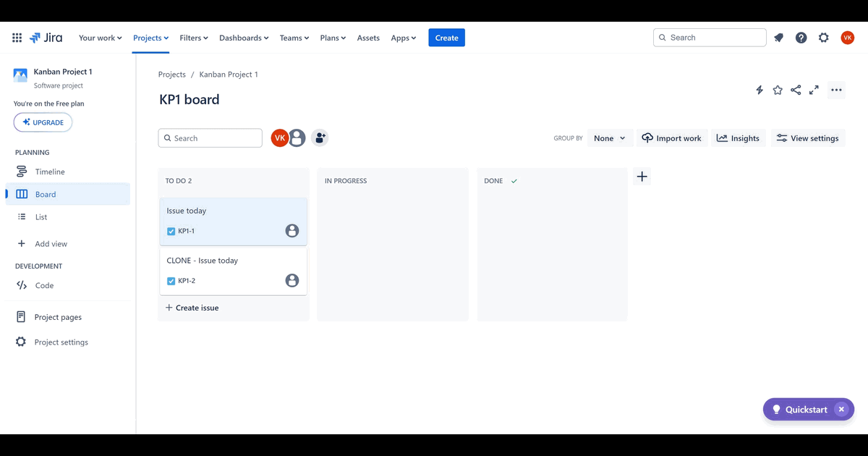Screen dimensions: 868x456
Task: Open Code under Development
Action: click(68, 285)
